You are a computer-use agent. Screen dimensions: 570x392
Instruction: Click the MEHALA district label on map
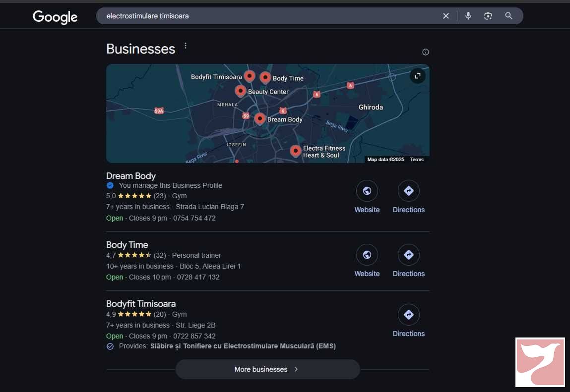pos(228,105)
